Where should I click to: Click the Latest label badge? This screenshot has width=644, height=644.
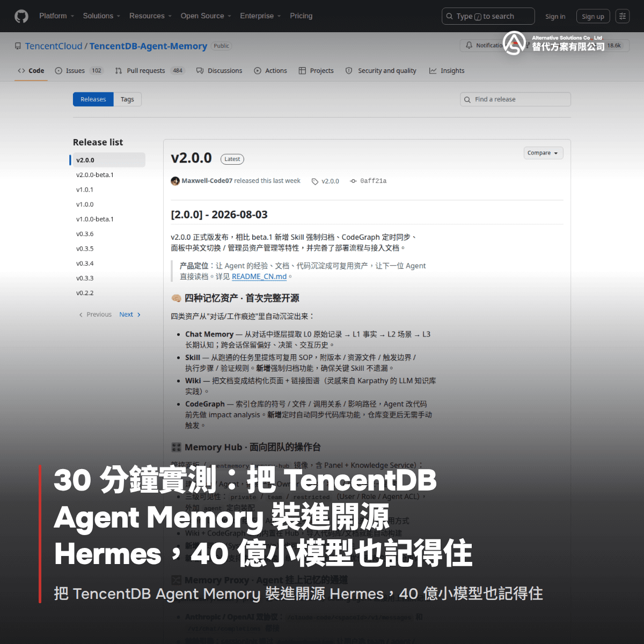click(232, 159)
